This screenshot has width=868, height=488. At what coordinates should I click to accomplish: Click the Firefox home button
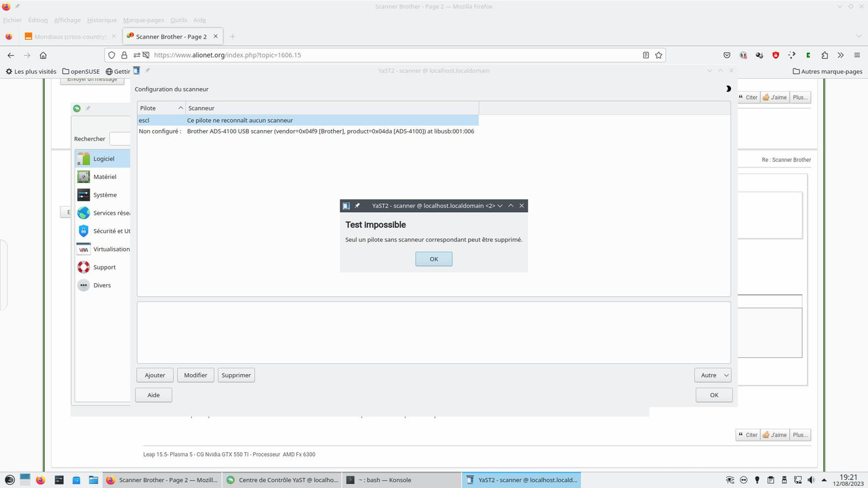43,55
